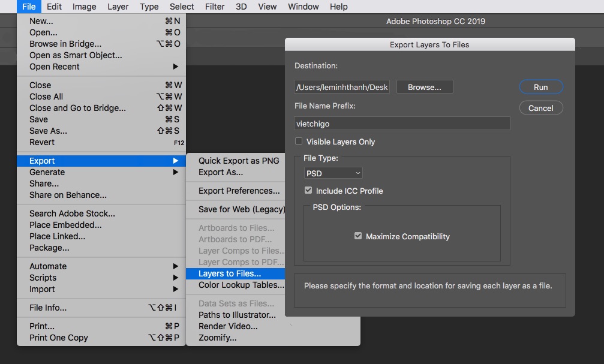Select Layers to Files...
604x364 pixels.
[235, 273]
